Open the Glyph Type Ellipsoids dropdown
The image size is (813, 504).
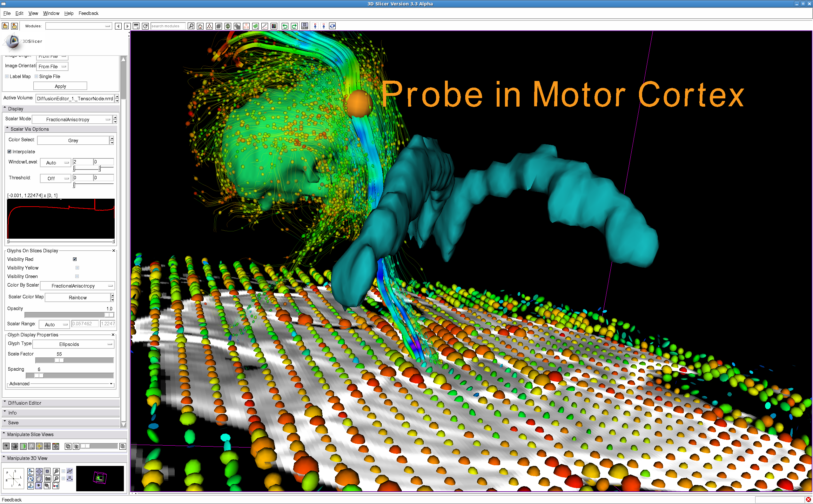[x=73, y=344]
